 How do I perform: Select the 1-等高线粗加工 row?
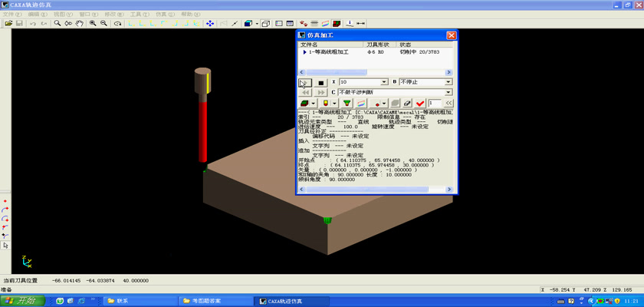pos(376,52)
